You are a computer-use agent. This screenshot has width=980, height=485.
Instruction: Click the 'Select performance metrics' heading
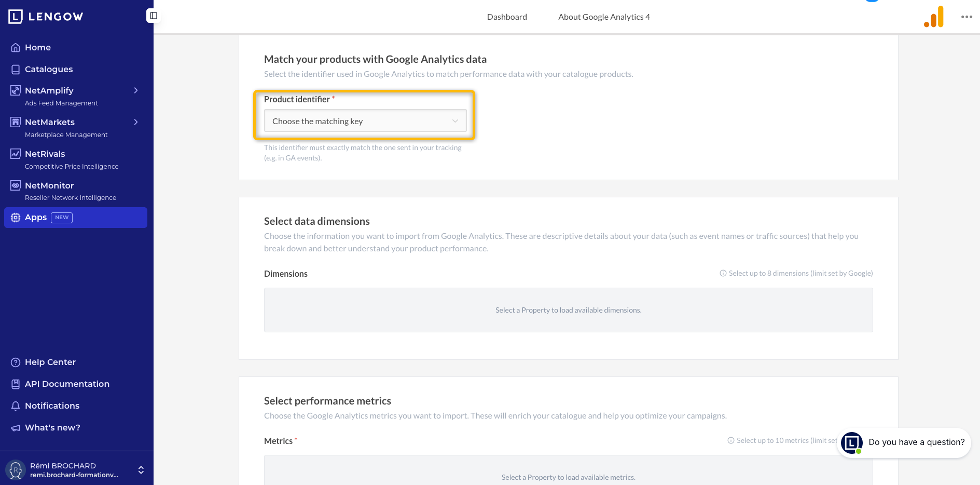tap(327, 401)
